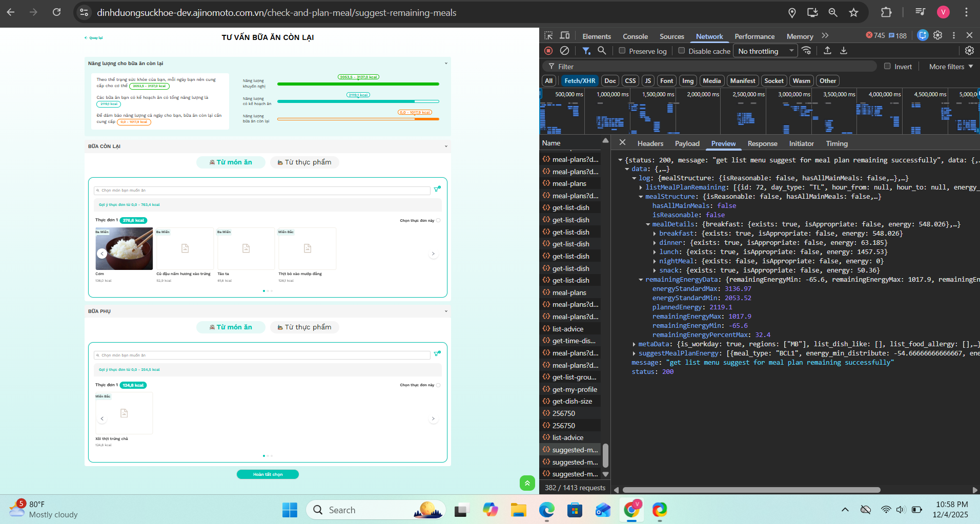Bookmark this page with the star icon
Screen dimensions: 980x524
tap(853, 13)
